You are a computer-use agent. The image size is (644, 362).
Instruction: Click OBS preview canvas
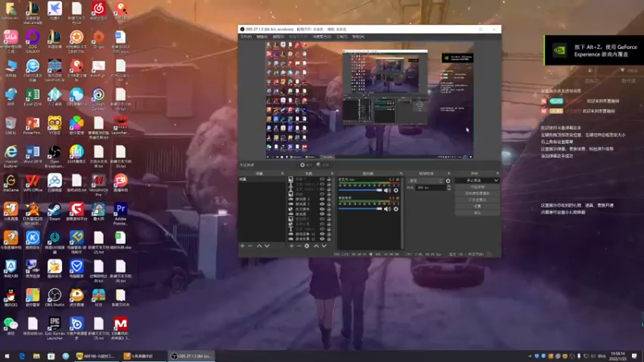coord(369,100)
